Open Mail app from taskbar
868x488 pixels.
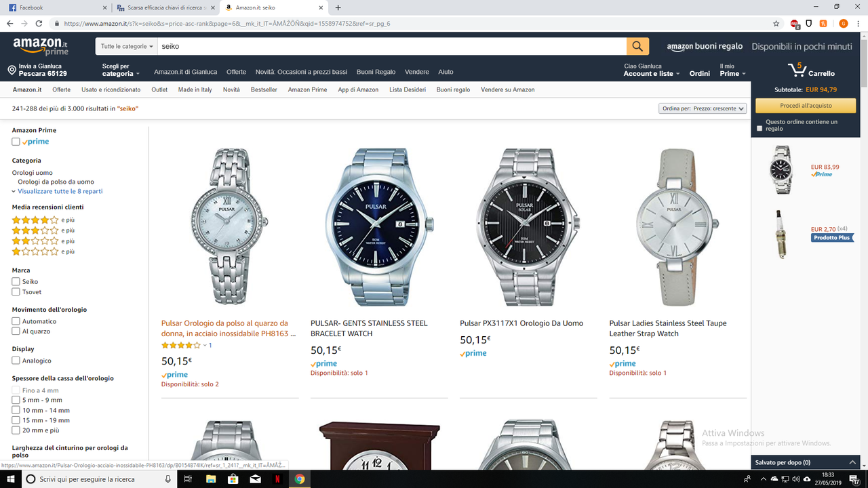point(255,479)
